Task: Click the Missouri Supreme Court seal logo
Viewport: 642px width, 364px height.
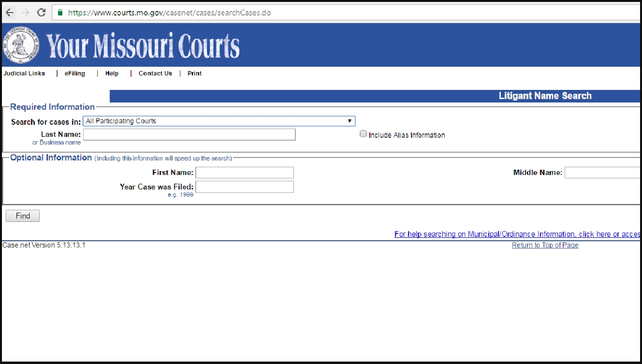Action: (20, 45)
